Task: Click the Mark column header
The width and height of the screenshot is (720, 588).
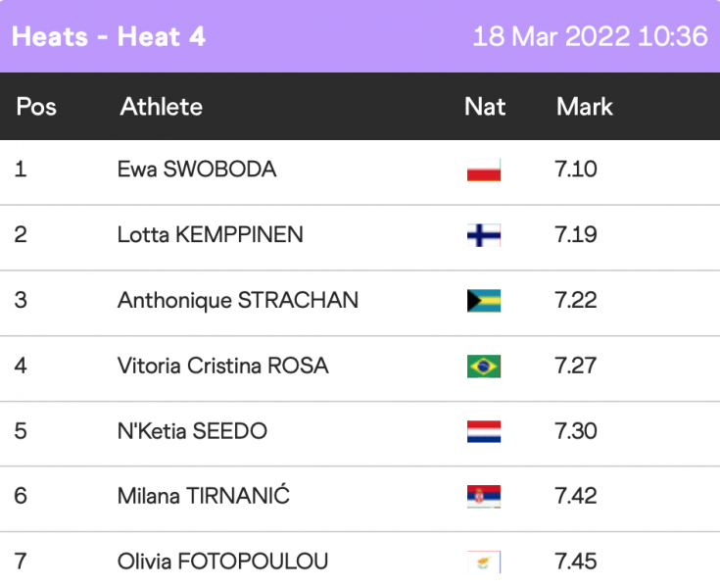Action: [x=585, y=106]
